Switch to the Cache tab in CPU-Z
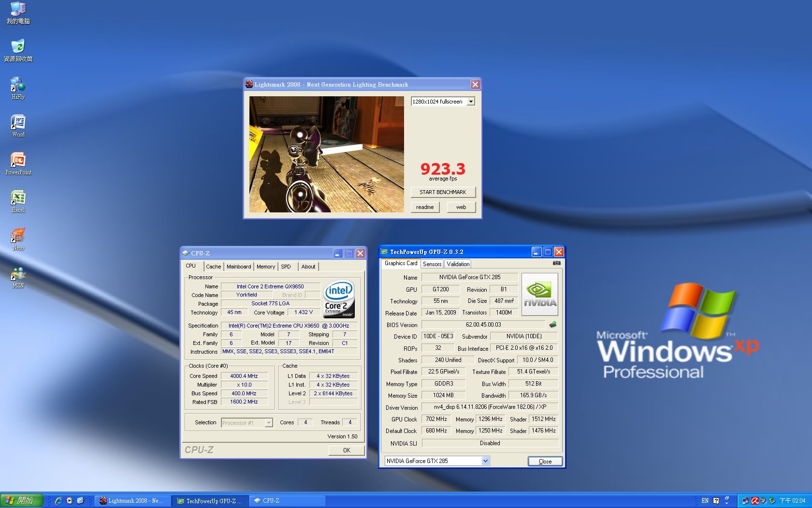The image size is (812, 508). (x=213, y=267)
